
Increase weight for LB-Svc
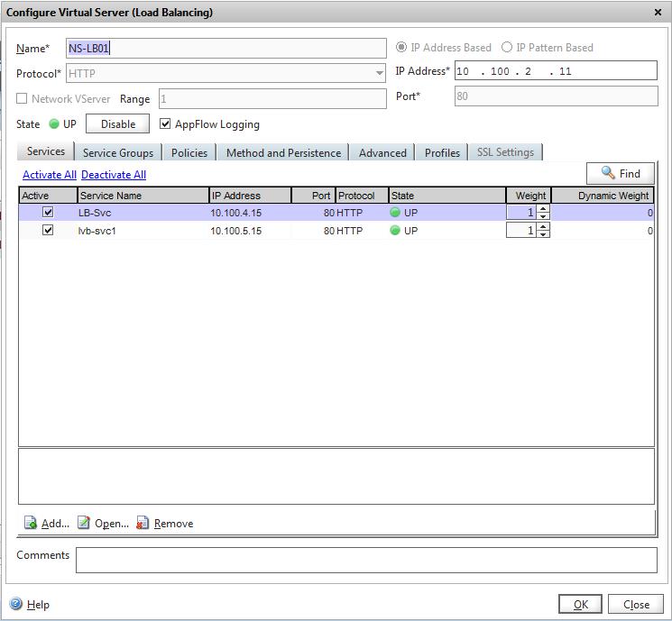tap(543, 208)
